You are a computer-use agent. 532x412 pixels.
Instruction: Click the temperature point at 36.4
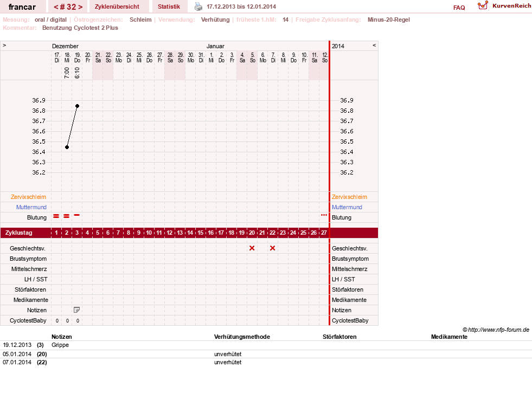(67, 147)
